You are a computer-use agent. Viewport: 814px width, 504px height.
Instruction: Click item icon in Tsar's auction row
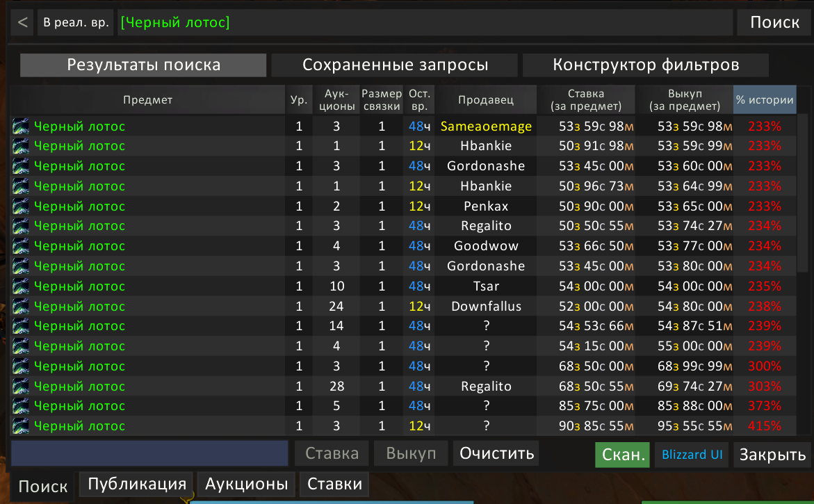pyautogui.click(x=21, y=286)
